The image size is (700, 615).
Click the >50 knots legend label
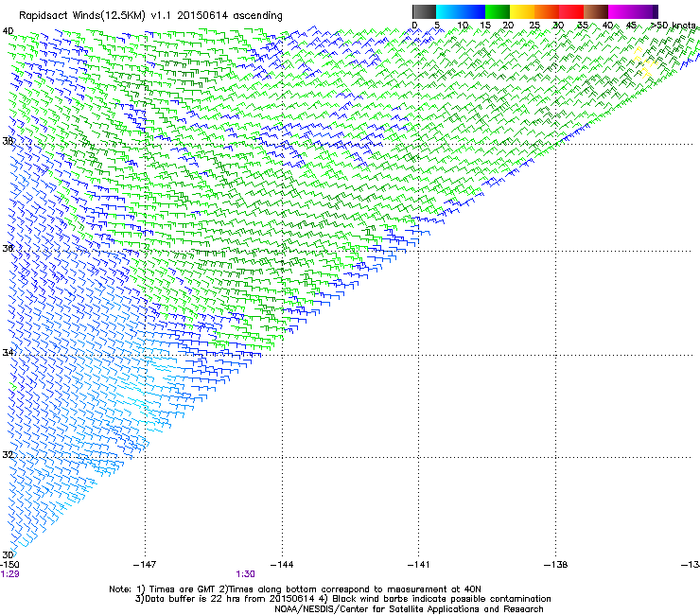pyautogui.click(x=674, y=25)
